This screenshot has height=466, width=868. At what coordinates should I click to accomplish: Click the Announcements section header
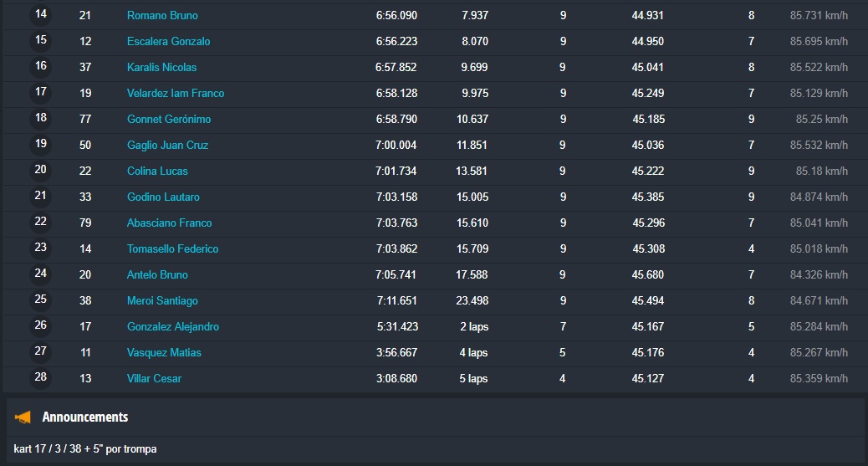coord(85,417)
